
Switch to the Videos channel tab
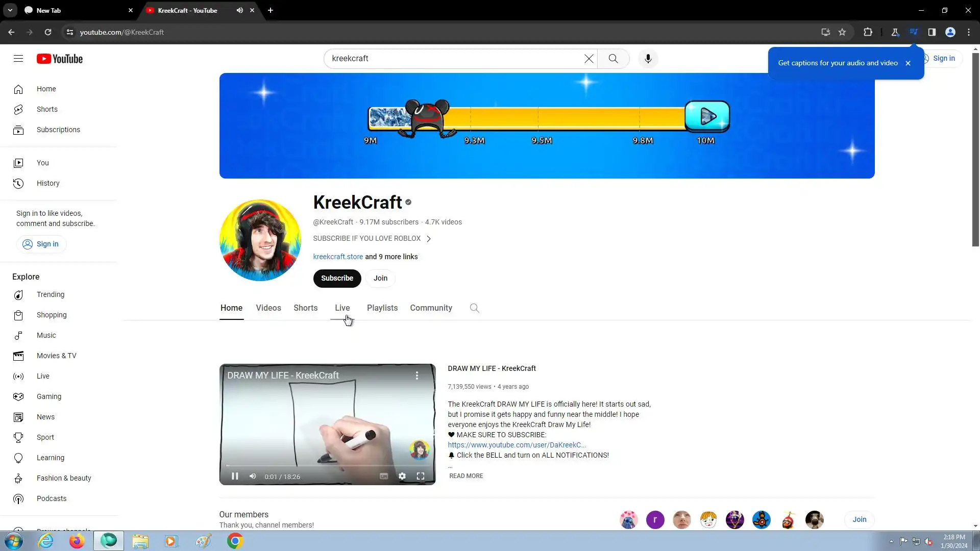point(268,308)
